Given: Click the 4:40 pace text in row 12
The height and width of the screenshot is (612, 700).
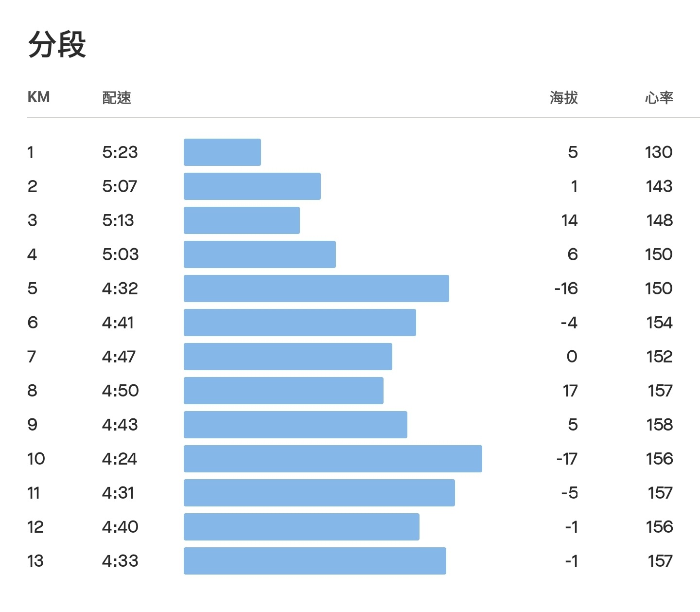Looking at the screenshot, I should 120,527.
